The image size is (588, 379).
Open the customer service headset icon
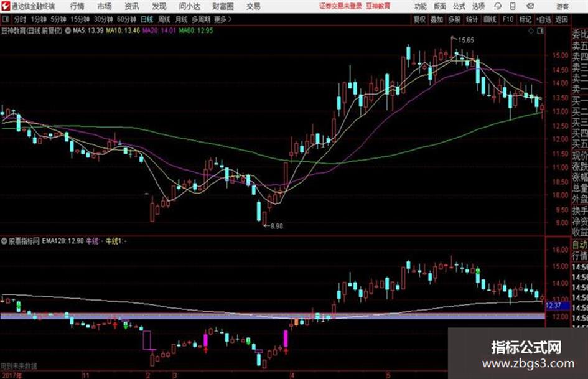point(498,6)
